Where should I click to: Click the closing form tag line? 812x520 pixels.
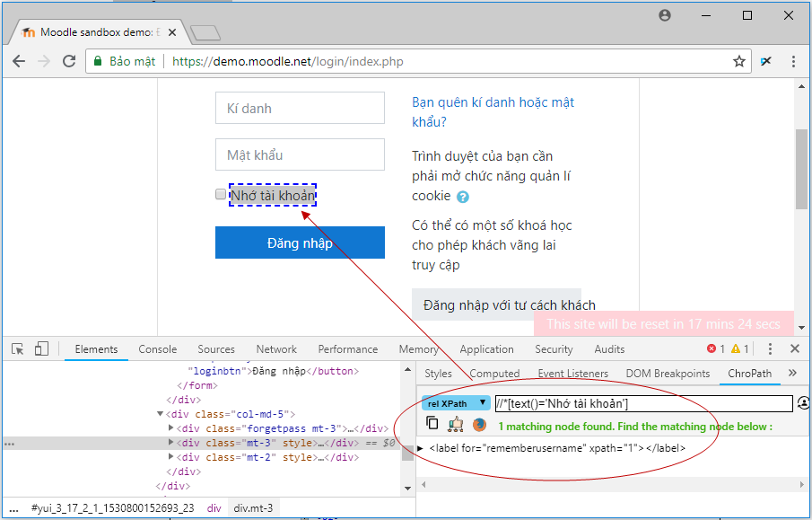[197, 385]
